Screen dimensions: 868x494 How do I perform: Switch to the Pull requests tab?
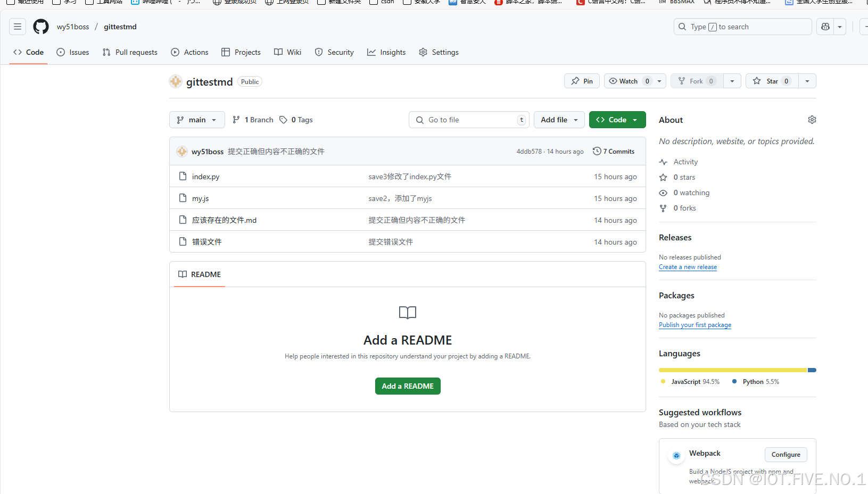tap(130, 52)
